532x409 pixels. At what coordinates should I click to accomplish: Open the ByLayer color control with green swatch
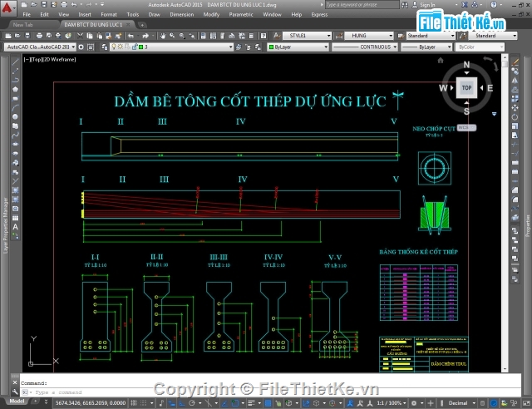[x=298, y=47]
